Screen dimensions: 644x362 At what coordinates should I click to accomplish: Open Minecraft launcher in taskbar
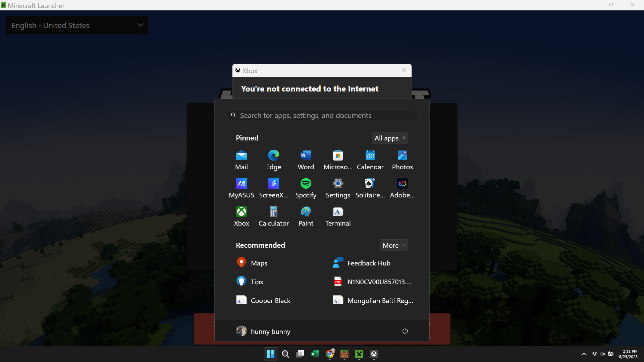[x=359, y=354]
